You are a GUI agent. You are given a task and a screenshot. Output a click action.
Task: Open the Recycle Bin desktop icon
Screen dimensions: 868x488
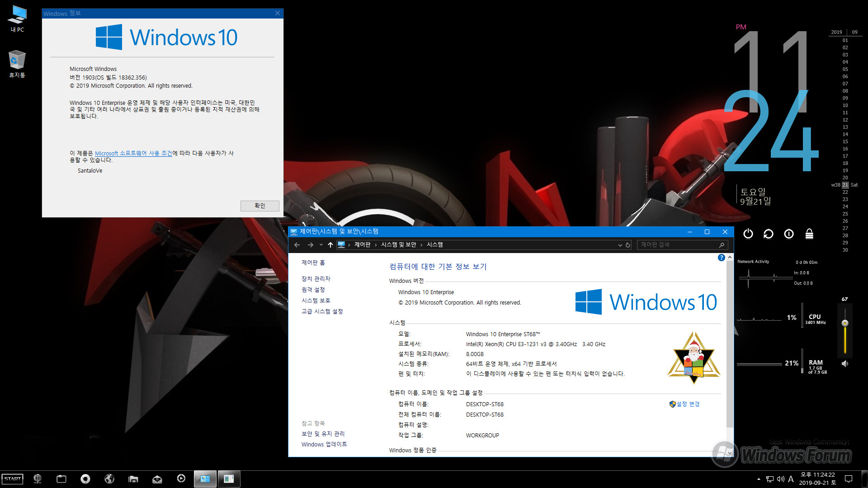[17, 64]
